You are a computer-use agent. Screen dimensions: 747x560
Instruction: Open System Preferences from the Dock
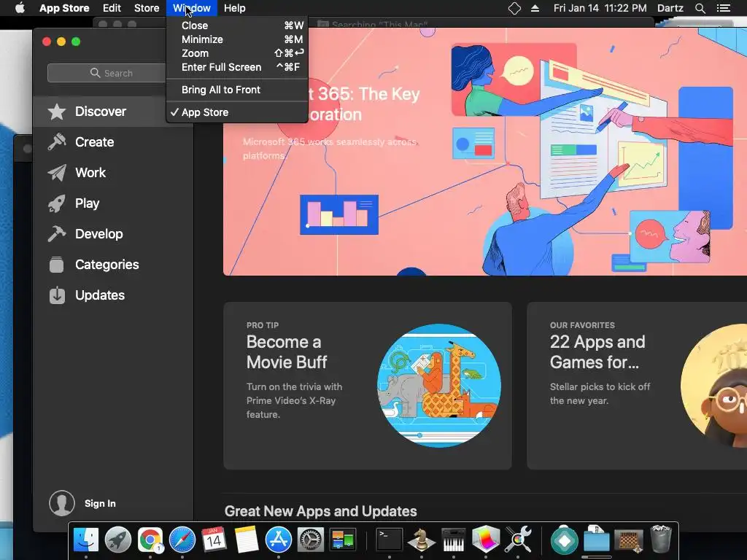311,540
